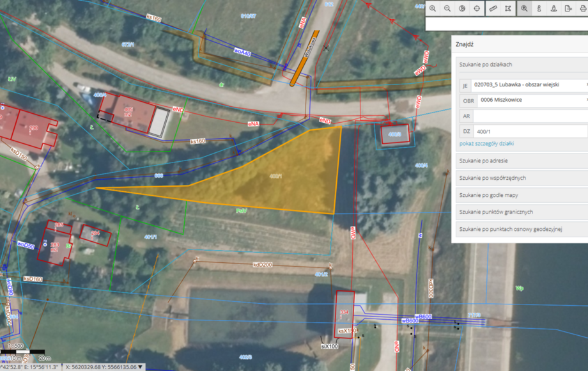Screen dimensions: 588x371
Task: Click the empty white bar under the toolbar
Action: [507, 24]
